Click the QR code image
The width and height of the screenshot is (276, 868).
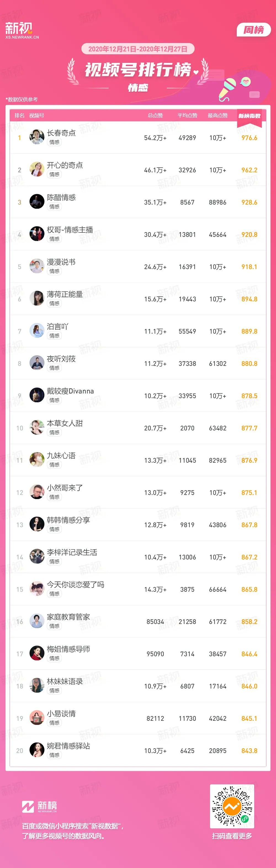232,806
